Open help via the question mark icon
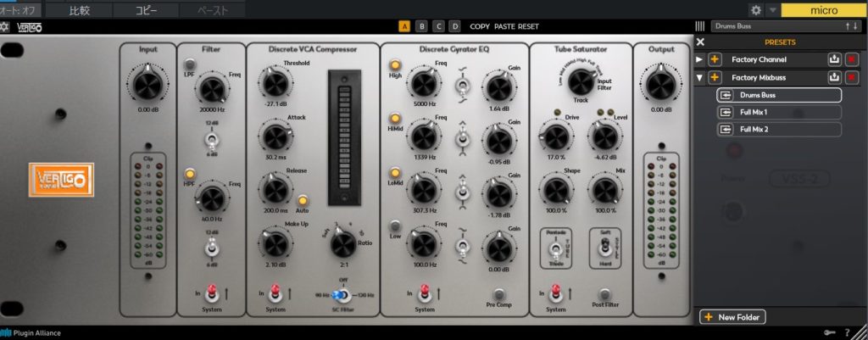Image resolution: width=868 pixels, height=340 pixels. pos(846,332)
